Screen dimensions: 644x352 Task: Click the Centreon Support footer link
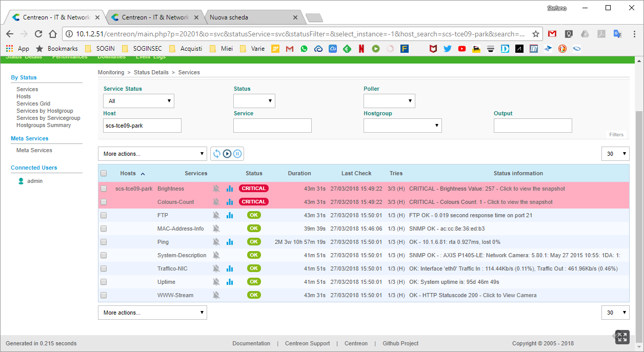click(308, 343)
